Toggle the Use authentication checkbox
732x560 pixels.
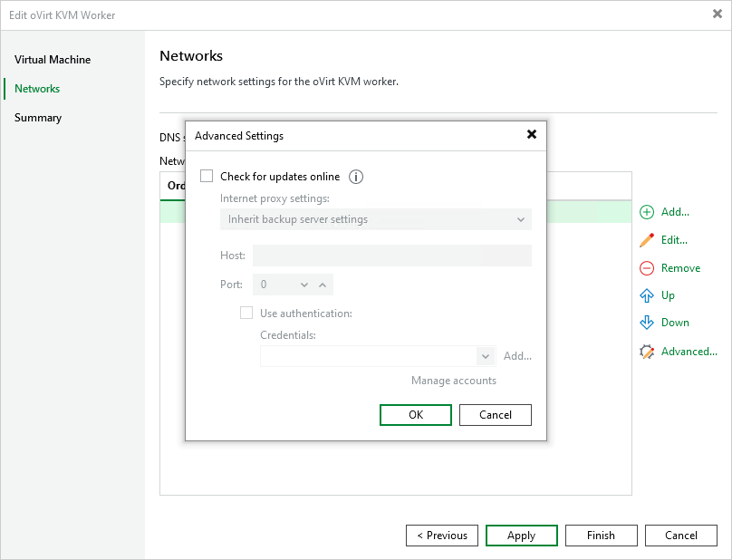(x=246, y=313)
